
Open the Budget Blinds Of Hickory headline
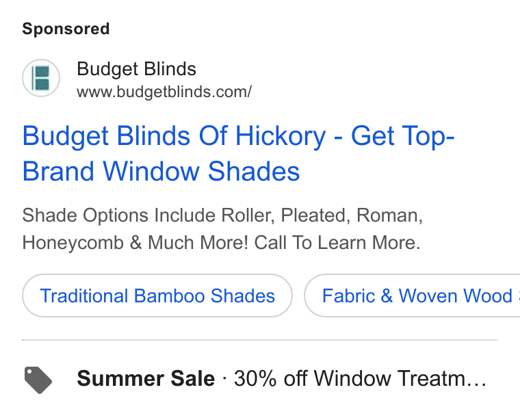click(x=238, y=153)
